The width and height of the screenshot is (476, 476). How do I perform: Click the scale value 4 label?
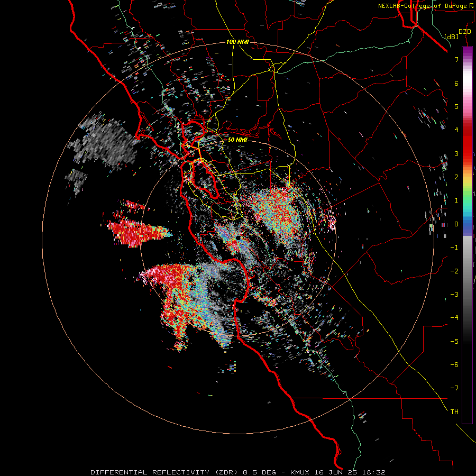[456, 130]
